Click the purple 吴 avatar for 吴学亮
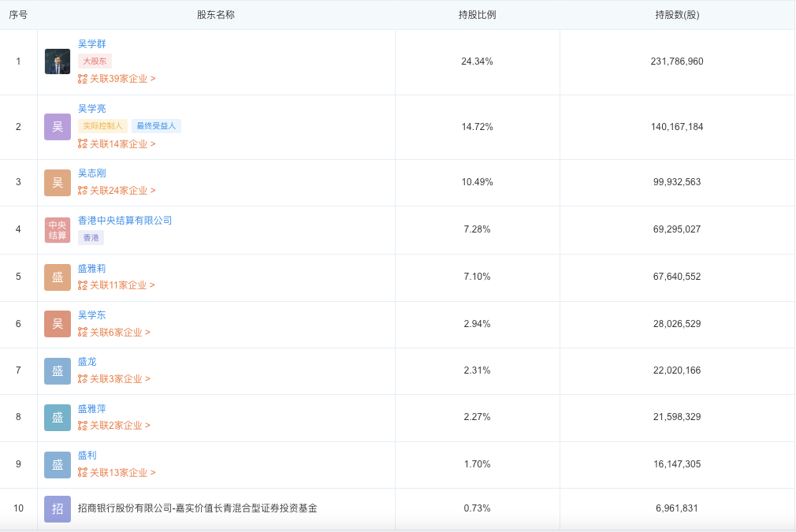This screenshot has height=532, width=796. pyautogui.click(x=58, y=127)
